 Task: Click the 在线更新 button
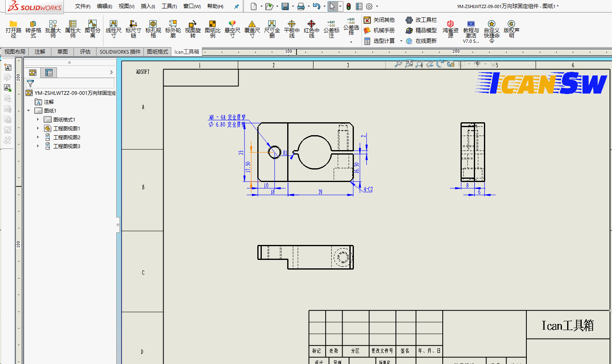point(421,41)
